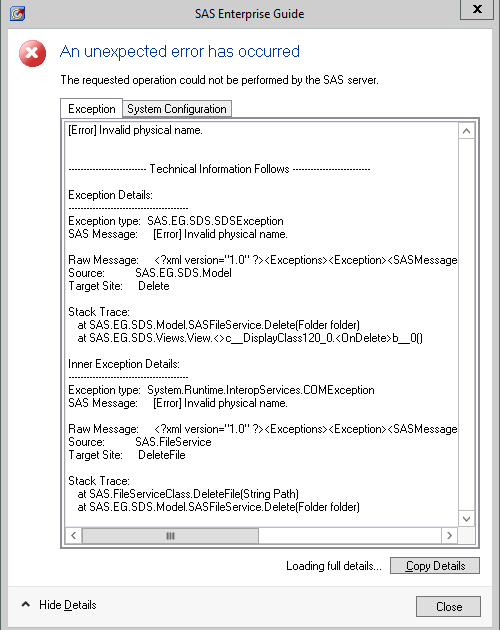Viewport: 500px width, 630px height.
Task: Click the 'Exception Details:' line
Action: (111, 195)
